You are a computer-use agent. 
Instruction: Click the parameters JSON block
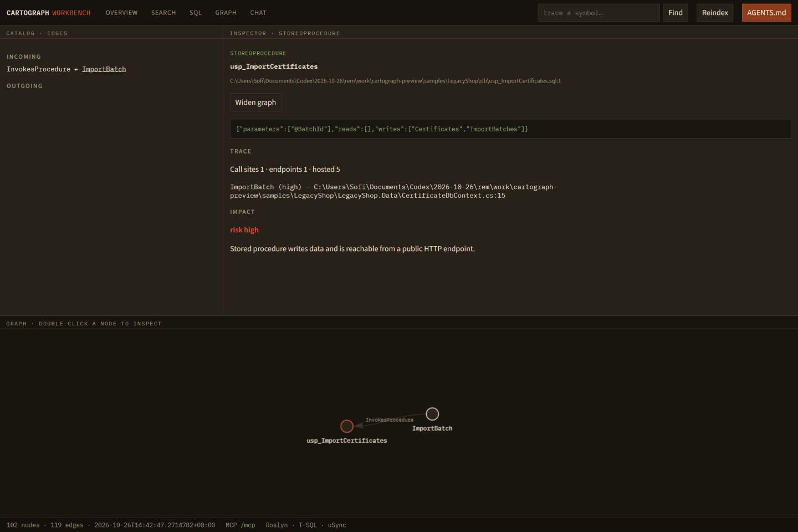pyautogui.click(x=510, y=129)
